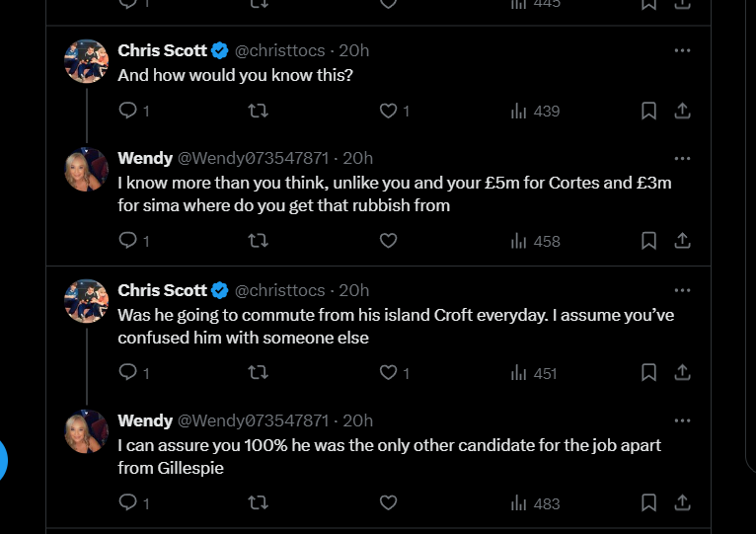
Task: Open @christtocs profile handle in first tweet
Action: [x=279, y=50]
